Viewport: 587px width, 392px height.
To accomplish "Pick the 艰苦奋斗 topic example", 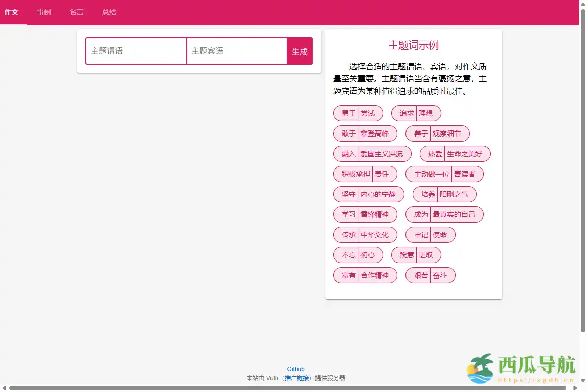I will [x=429, y=275].
